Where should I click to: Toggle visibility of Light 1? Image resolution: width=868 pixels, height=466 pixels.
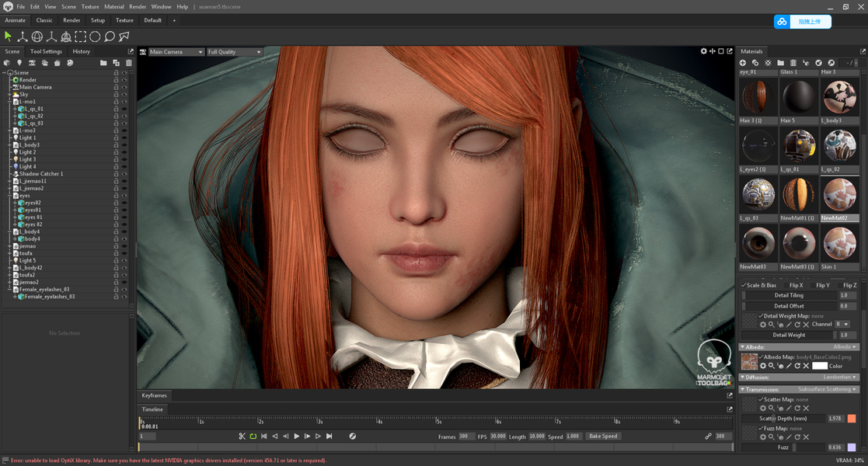(x=124, y=137)
